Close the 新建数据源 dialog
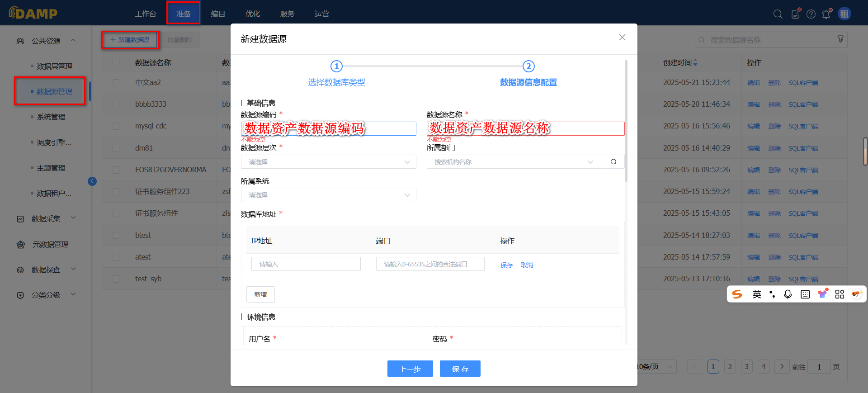Screen dimensions: 868x393 tap(622, 38)
